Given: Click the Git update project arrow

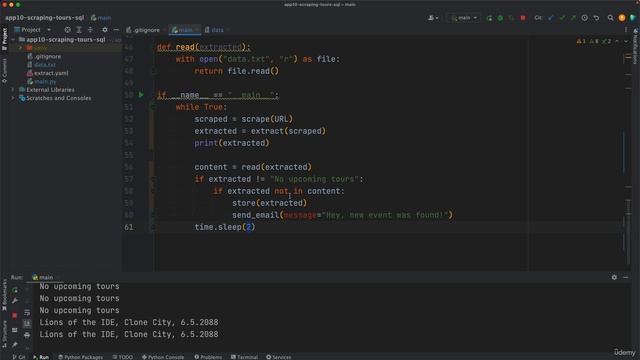Looking at the screenshot, I should [551, 18].
